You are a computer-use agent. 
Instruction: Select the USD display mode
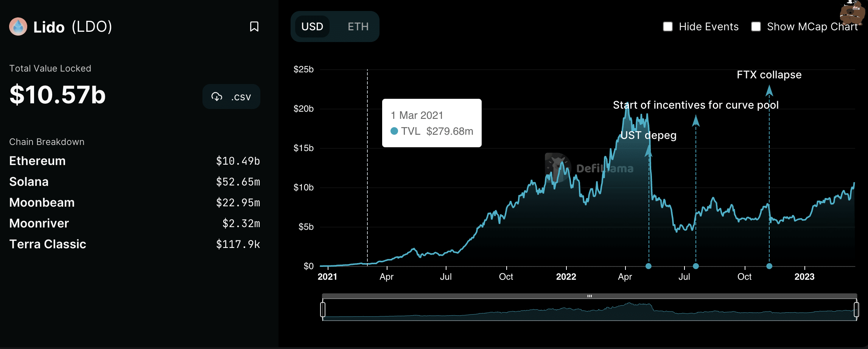coord(313,26)
